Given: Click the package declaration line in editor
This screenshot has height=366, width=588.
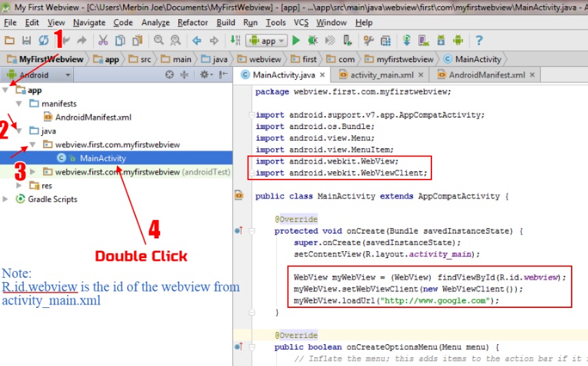Looking at the screenshot, I should tap(353, 91).
